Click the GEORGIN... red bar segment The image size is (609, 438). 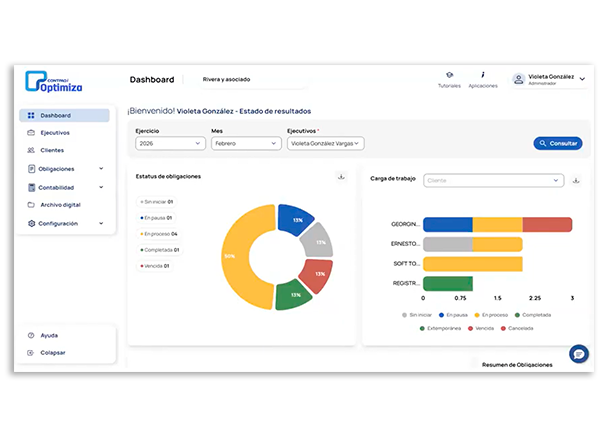[x=547, y=224]
